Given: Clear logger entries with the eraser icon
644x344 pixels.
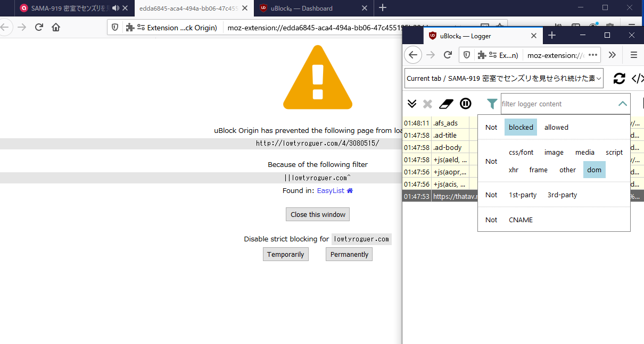Looking at the screenshot, I should point(446,104).
